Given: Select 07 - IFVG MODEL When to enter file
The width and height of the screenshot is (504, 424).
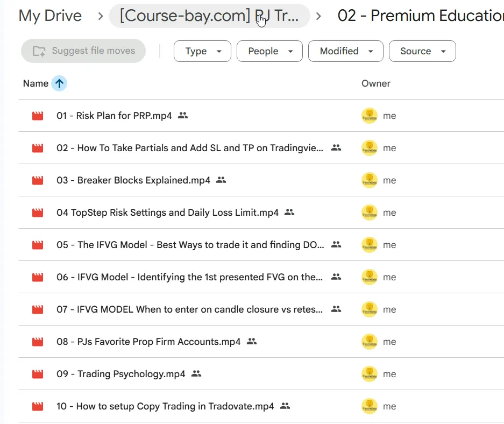Looking at the screenshot, I should tap(190, 309).
